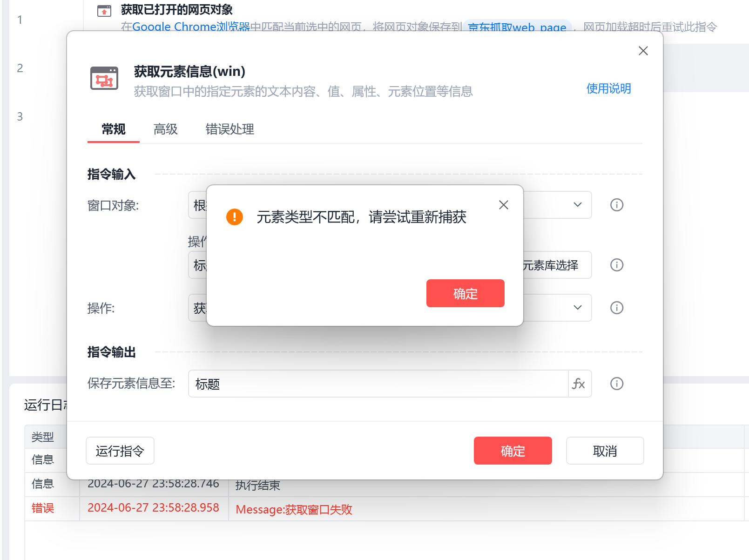
Task: Expand the 窗口对象 dropdown
Action: click(x=577, y=205)
